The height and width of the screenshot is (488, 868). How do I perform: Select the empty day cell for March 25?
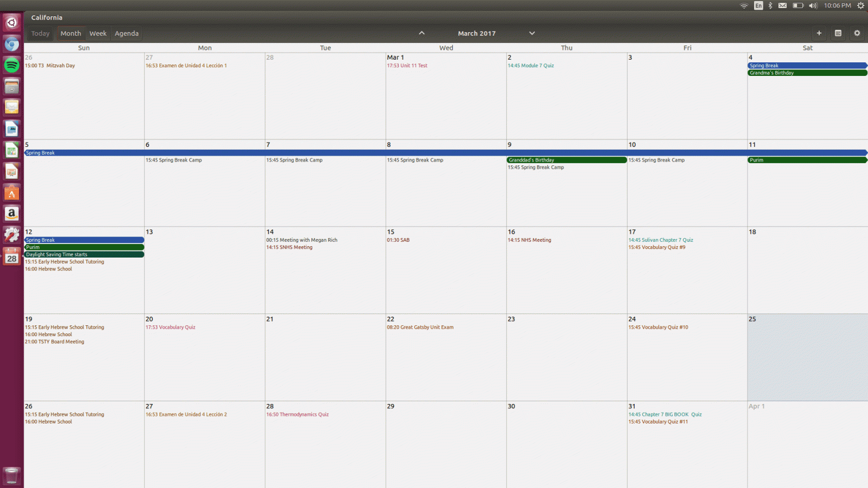(x=807, y=358)
